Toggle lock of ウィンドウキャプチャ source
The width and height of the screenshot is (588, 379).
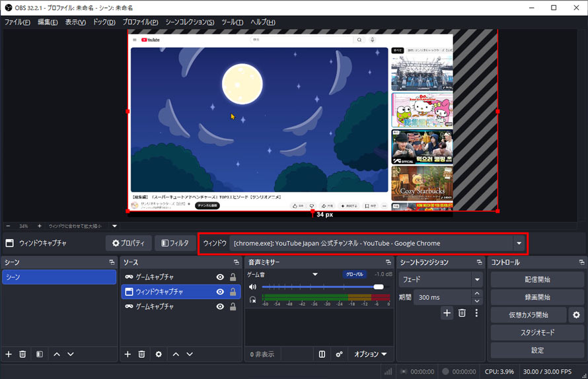point(233,292)
